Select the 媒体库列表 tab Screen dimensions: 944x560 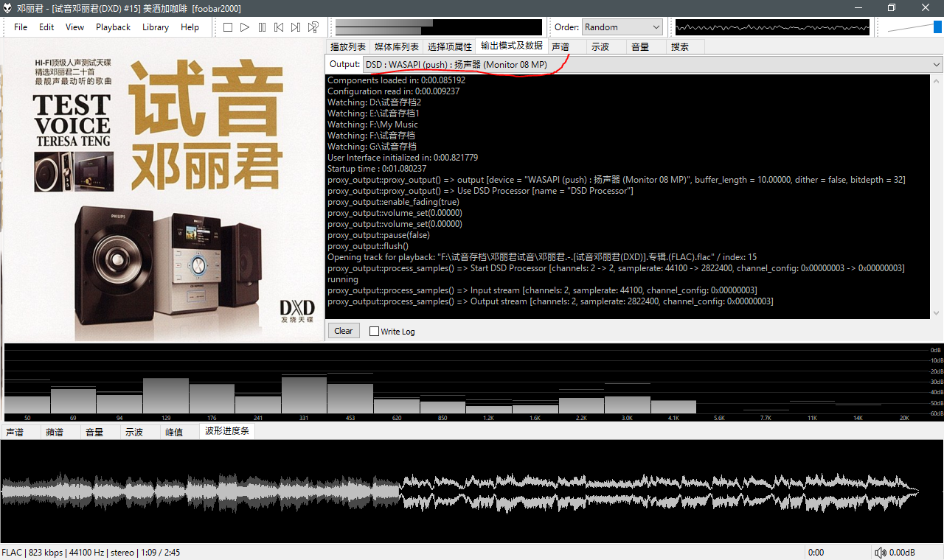tap(397, 46)
